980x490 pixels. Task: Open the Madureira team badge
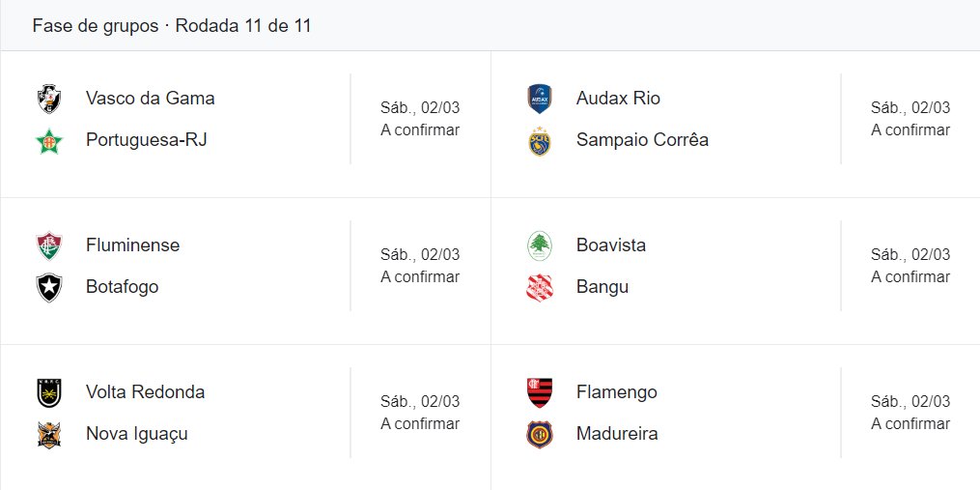click(540, 435)
